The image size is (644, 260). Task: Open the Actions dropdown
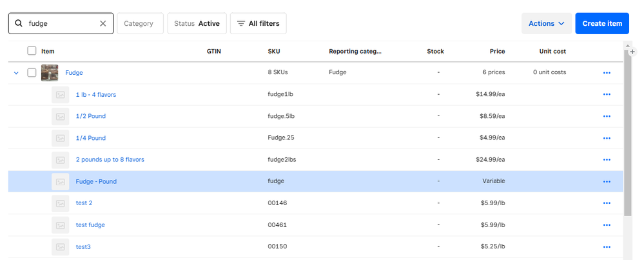pos(546,23)
